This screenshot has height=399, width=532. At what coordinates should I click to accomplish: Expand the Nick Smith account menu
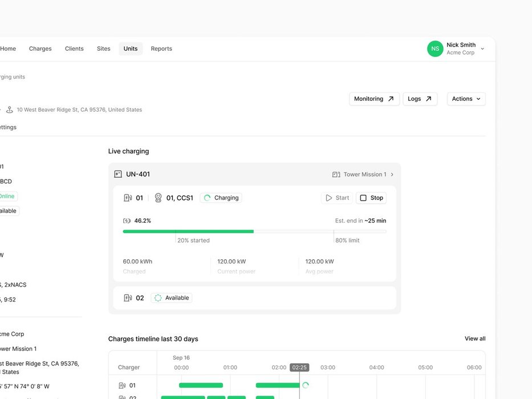482,49
